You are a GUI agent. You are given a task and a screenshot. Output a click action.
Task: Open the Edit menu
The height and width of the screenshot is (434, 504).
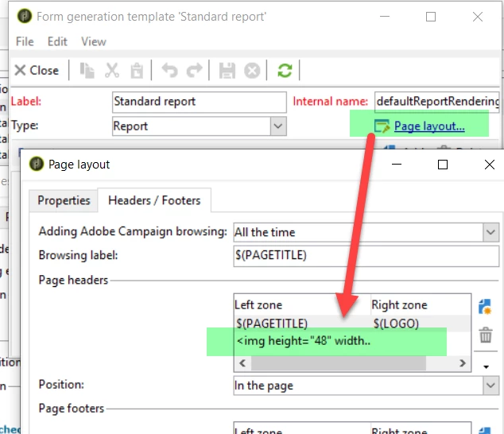57,41
